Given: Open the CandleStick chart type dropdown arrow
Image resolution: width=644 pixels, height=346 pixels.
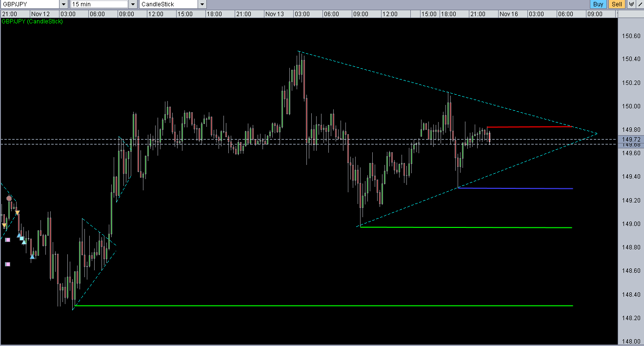Looking at the screenshot, I should point(202,4).
